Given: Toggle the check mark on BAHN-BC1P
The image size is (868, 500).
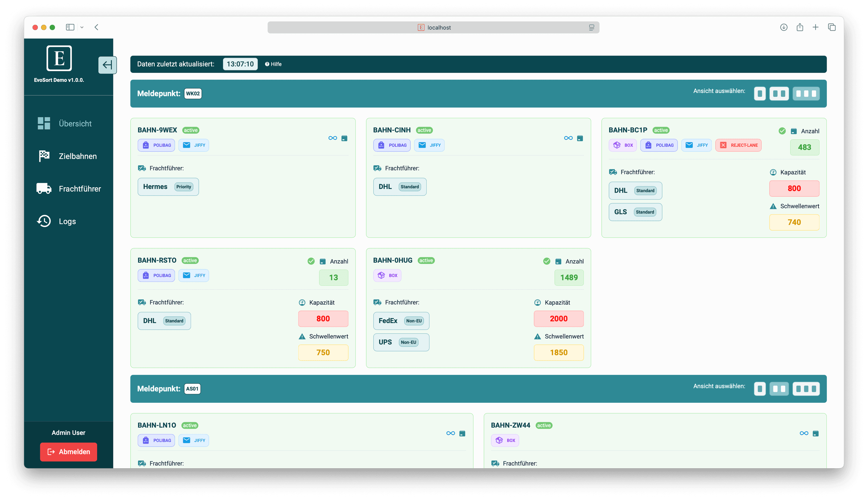Looking at the screenshot, I should click(782, 131).
